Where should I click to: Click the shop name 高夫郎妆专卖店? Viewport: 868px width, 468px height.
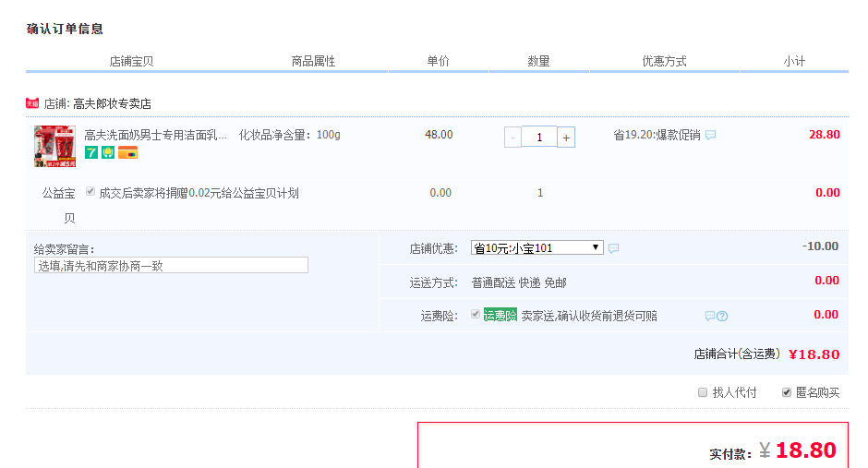pos(112,104)
